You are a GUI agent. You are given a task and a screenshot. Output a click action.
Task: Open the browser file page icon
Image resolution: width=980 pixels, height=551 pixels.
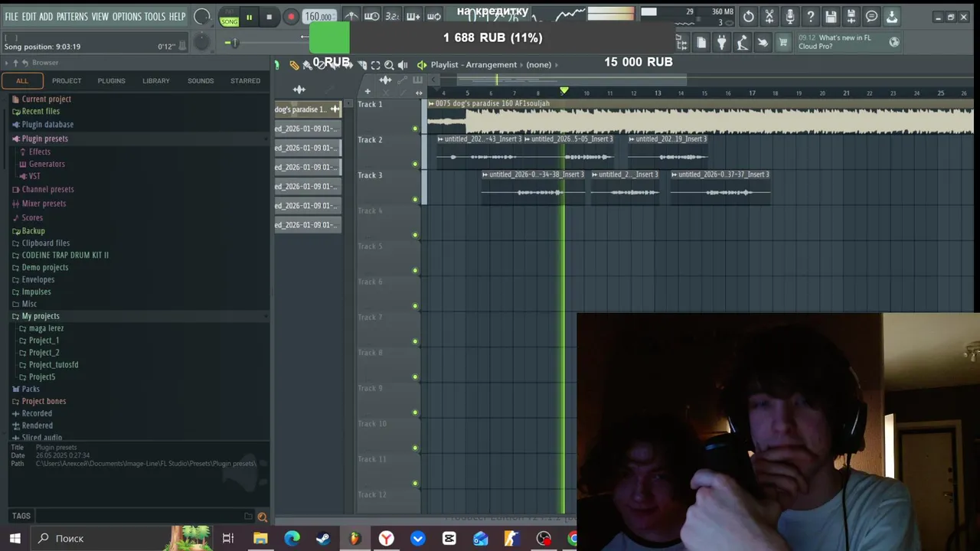point(701,43)
